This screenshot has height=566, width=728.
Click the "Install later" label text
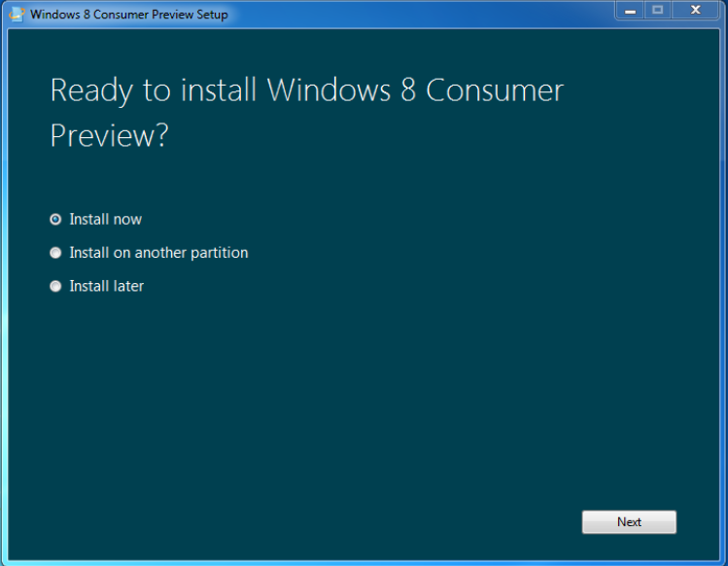(x=107, y=287)
